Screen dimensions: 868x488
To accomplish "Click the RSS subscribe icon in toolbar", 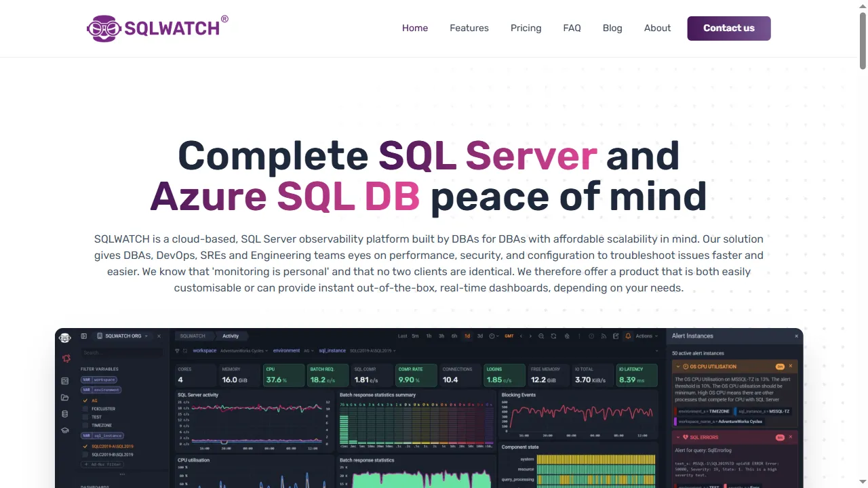I will [x=604, y=336].
